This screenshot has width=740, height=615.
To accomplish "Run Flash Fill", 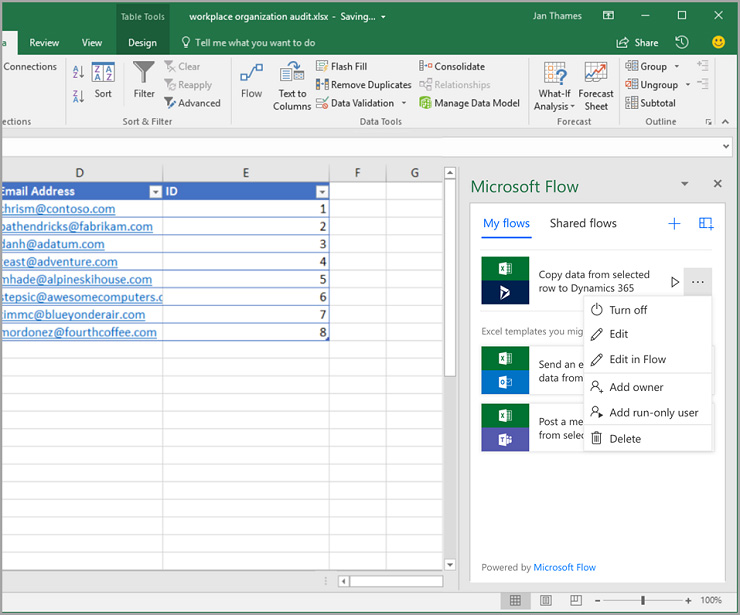I will click(341, 67).
